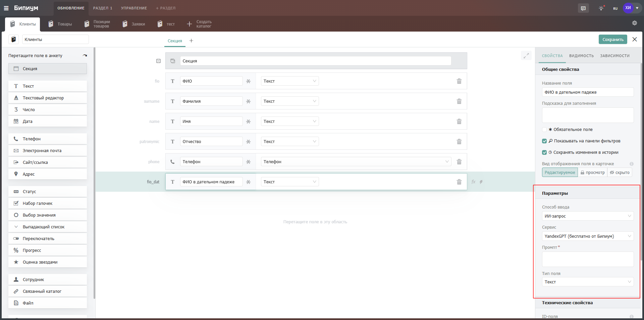Open the Способ ввода dropdown
The width and height of the screenshot is (644, 320).
click(x=587, y=216)
